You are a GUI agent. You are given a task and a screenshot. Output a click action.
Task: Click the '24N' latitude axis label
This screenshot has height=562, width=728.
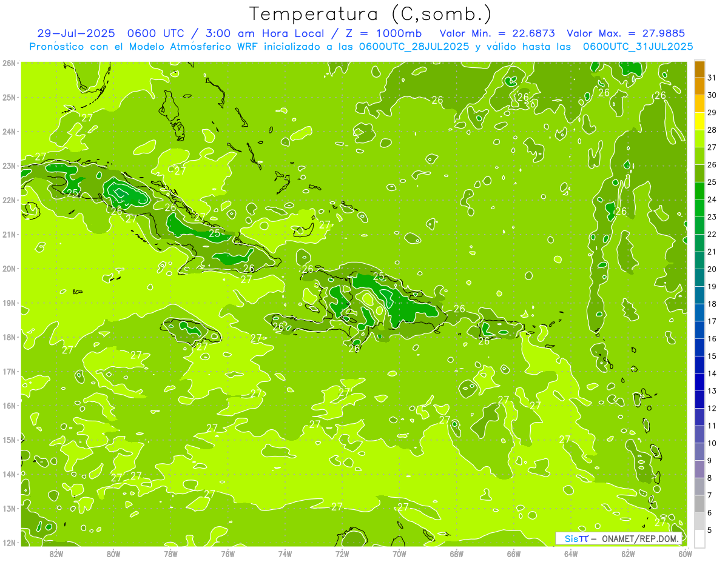click(x=8, y=132)
